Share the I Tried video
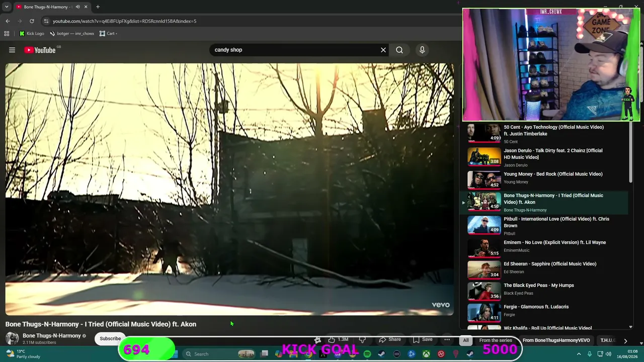Screen dimensions: 644x362 coord(390,340)
